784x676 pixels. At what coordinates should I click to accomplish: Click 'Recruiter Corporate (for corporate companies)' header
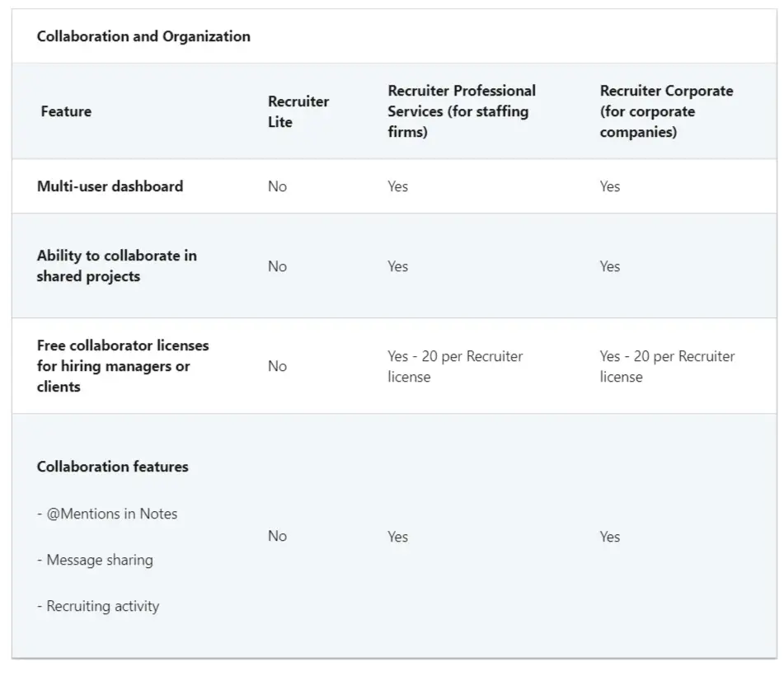[x=666, y=111]
